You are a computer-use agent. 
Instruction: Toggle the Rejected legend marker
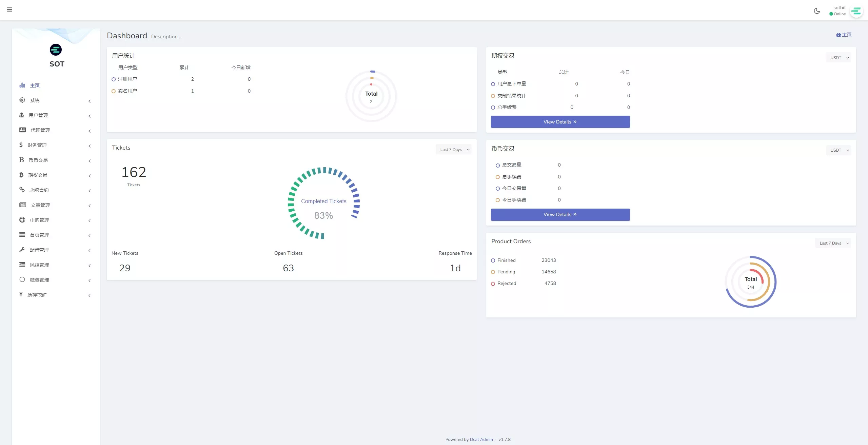tap(493, 284)
